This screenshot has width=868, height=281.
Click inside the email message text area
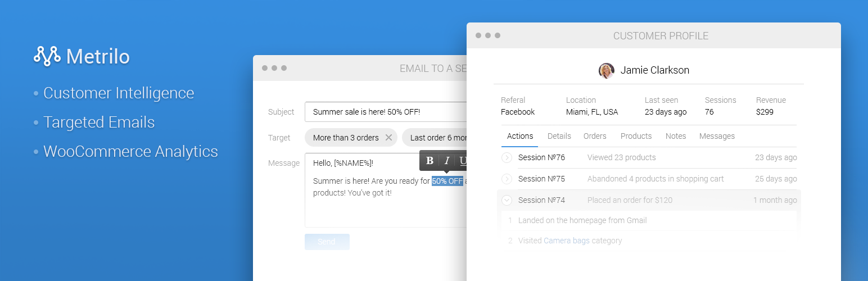[x=386, y=190]
